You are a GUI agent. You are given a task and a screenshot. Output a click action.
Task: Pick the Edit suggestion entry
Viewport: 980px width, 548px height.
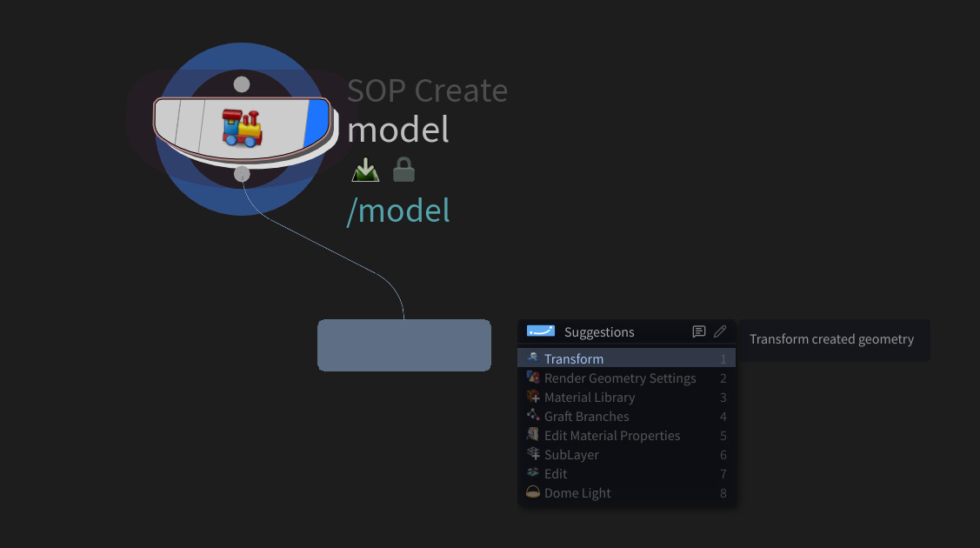click(626, 474)
